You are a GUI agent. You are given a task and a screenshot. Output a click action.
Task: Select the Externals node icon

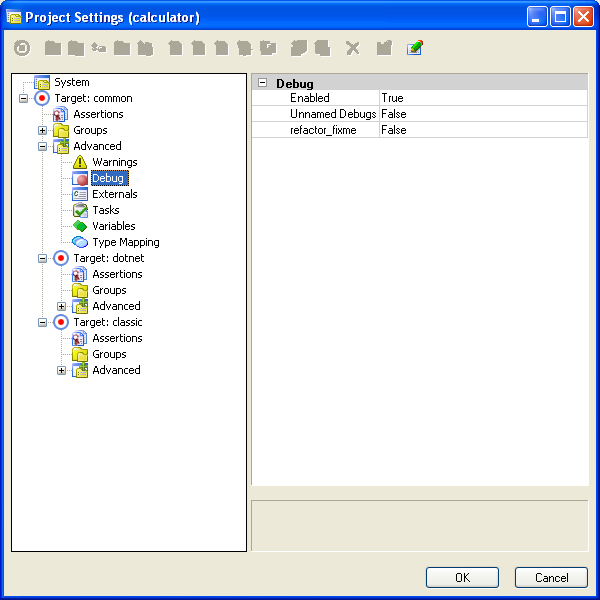(x=80, y=194)
